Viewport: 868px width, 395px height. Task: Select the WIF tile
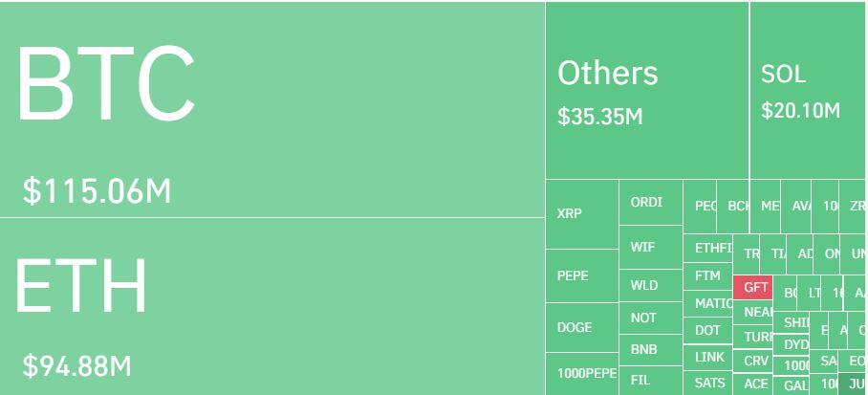(650, 247)
